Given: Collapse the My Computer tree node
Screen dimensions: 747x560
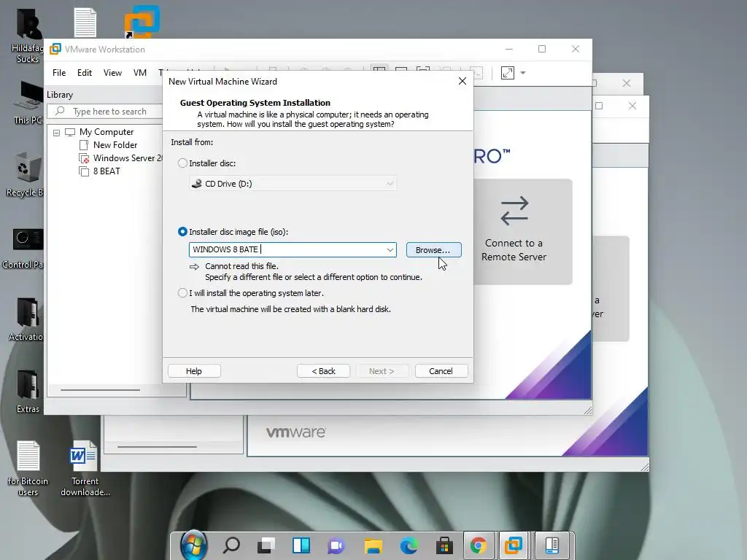Looking at the screenshot, I should pos(57,133).
